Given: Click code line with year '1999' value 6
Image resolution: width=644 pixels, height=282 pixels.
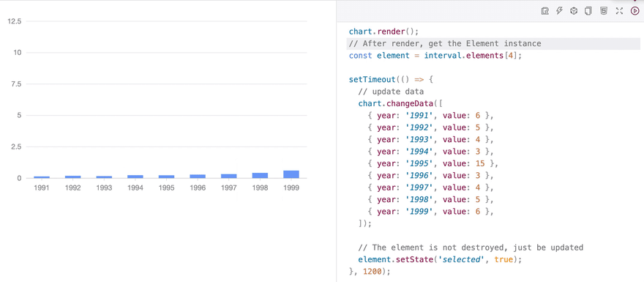Looking at the screenshot, I should [430, 212].
